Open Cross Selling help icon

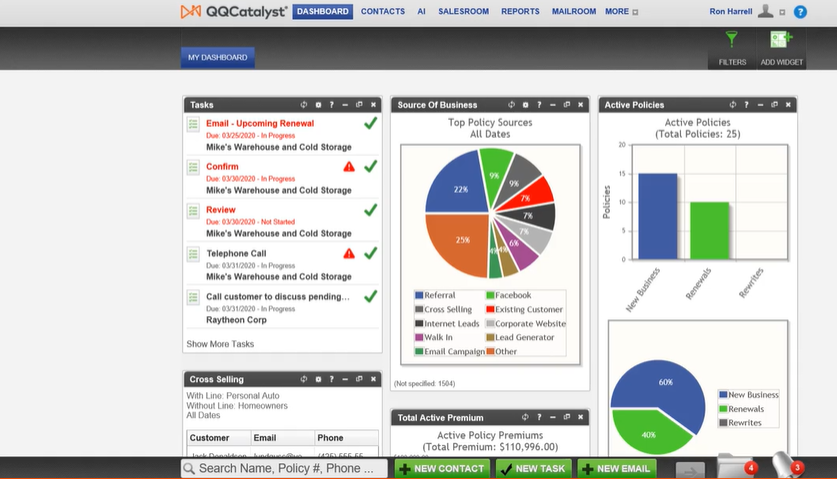click(331, 379)
